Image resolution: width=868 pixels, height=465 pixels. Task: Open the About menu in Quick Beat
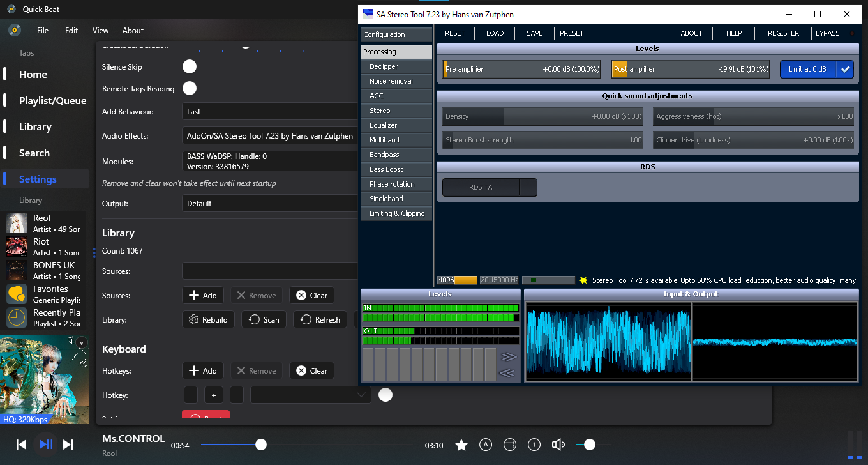(x=133, y=30)
